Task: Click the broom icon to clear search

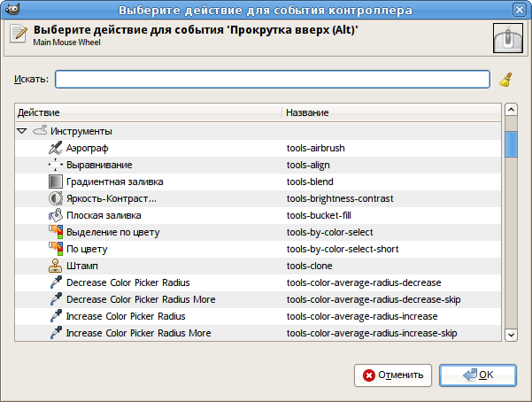Action: tap(505, 80)
